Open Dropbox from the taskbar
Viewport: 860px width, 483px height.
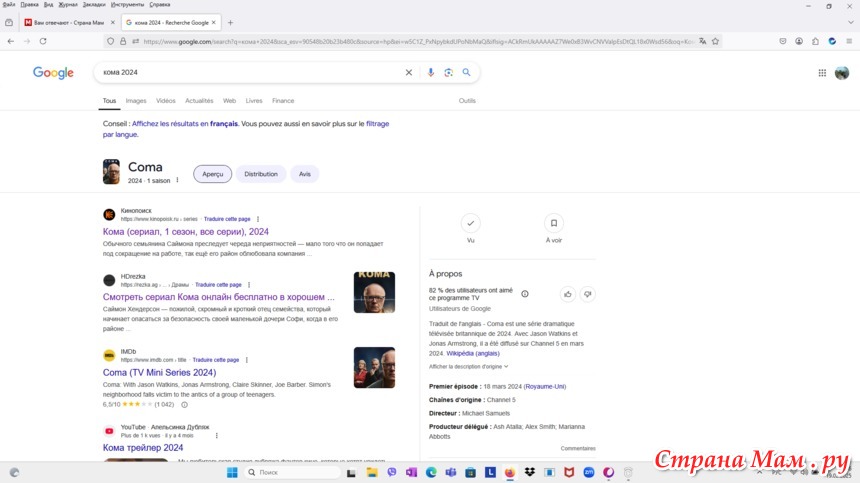click(x=530, y=472)
